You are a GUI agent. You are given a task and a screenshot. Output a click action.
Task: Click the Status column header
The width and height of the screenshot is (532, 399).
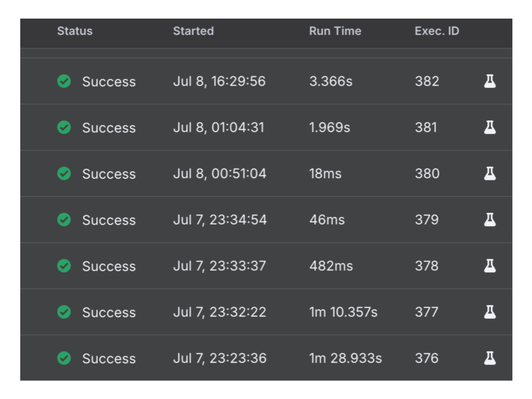[74, 31]
